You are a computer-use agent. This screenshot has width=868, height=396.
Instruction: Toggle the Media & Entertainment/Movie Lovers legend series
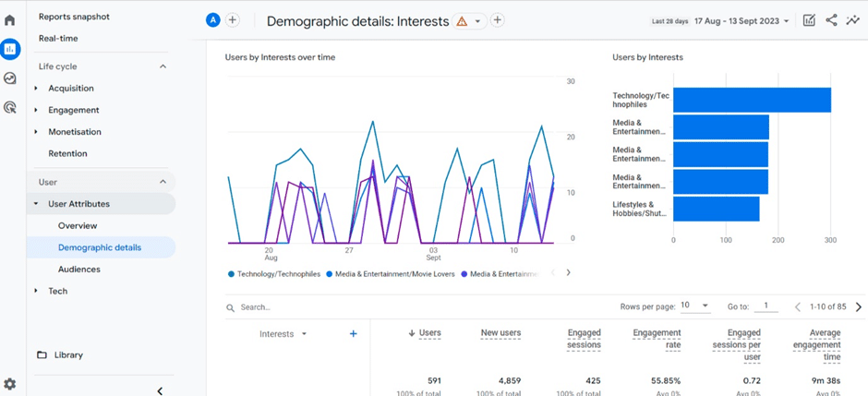tap(393, 274)
